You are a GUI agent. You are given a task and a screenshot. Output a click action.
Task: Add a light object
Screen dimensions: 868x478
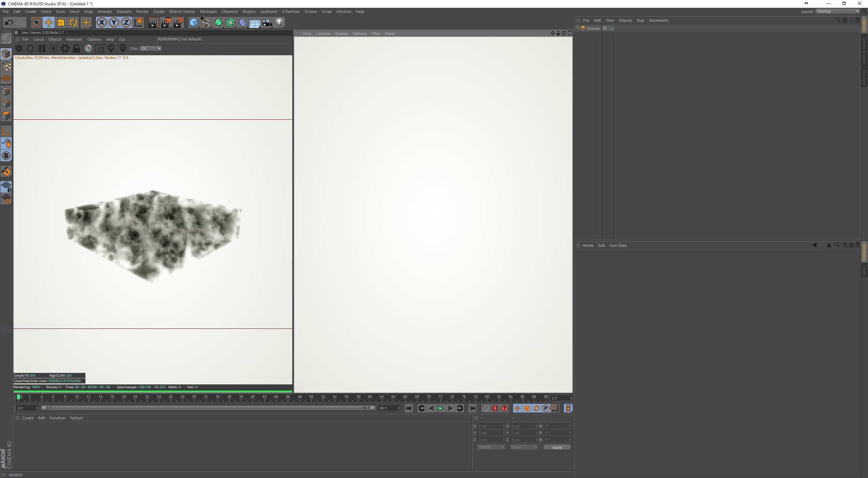point(279,23)
